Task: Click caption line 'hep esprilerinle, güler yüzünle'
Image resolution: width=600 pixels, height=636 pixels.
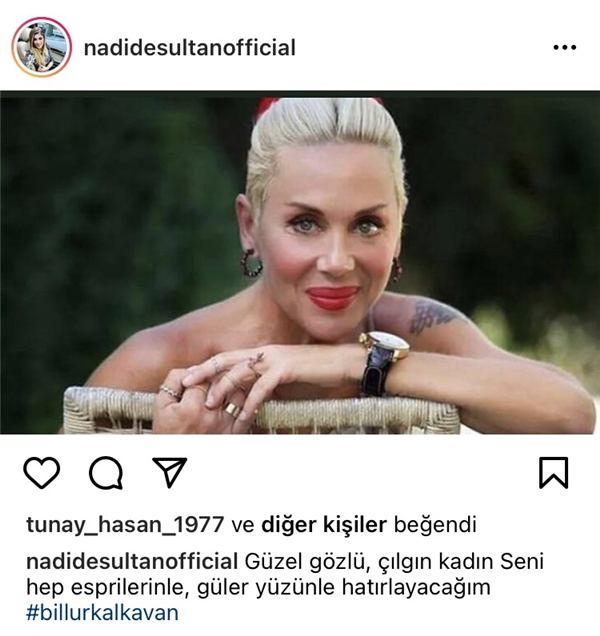Action: point(180,587)
